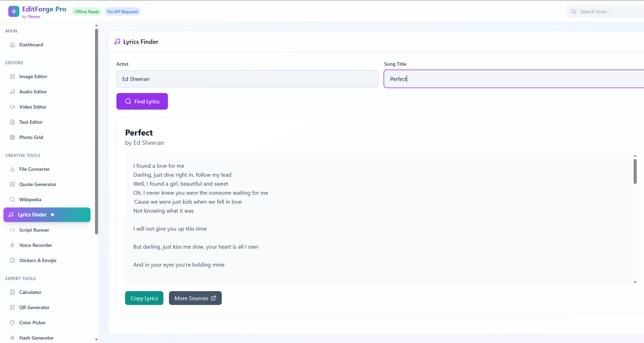Click the Find Lyrics button
Screen dimensions: 644x343
tap(142, 101)
